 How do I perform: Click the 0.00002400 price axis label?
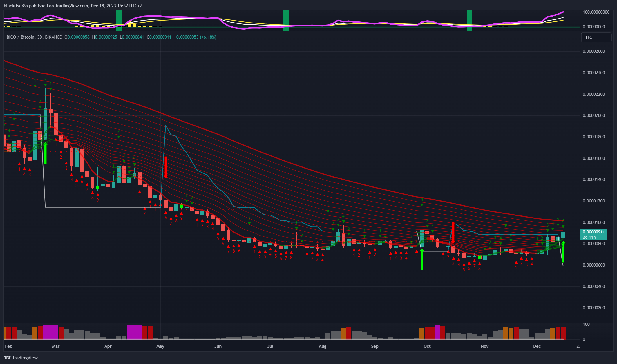(x=594, y=73)
